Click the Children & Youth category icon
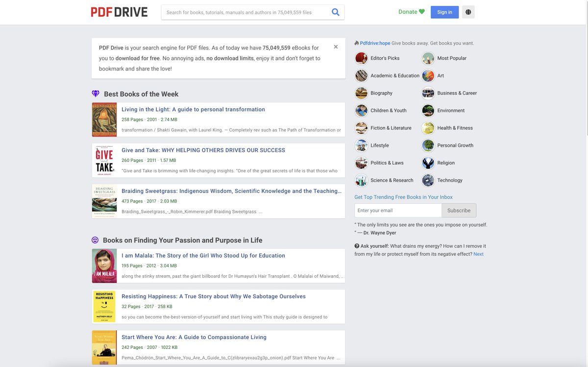The width and height of the screenshot is (588, 367). click(x=362, y=110)
